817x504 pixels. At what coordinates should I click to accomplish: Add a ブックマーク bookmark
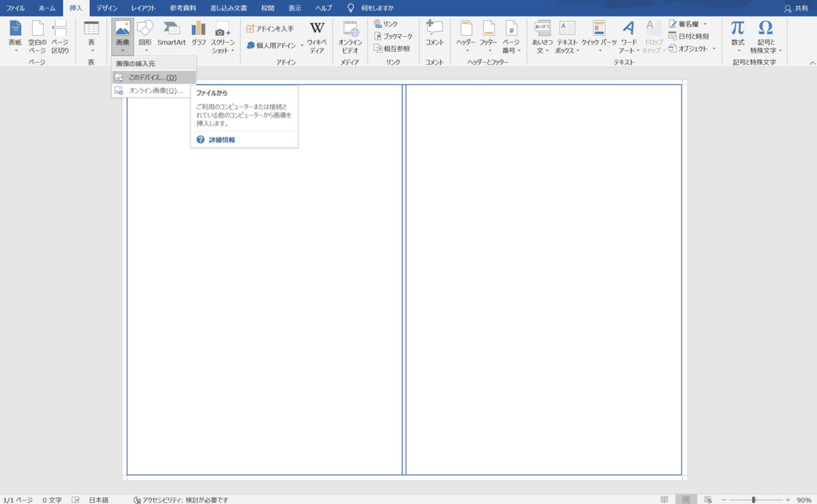pos(393,36)
